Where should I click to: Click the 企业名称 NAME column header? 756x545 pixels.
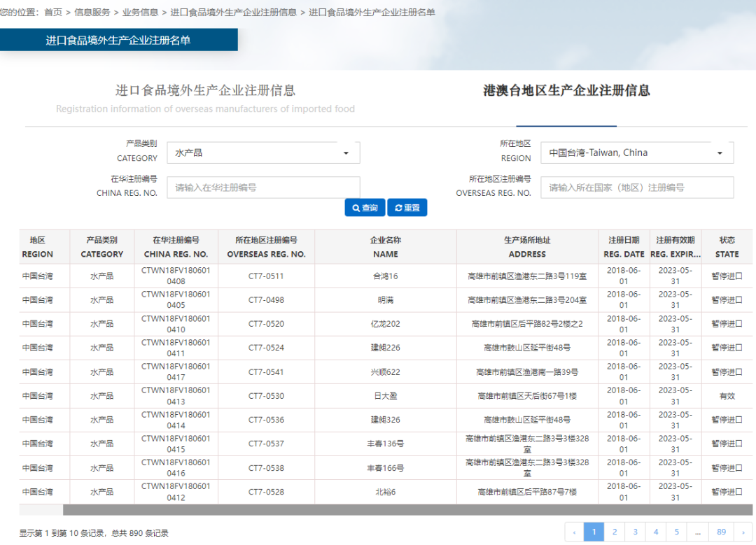click(385, 247)
